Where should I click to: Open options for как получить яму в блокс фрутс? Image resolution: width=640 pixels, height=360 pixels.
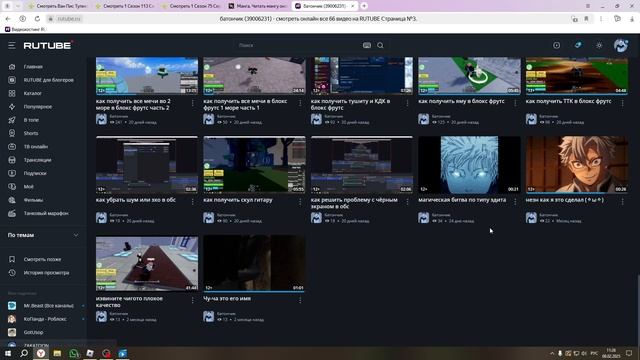pos(515,103)
